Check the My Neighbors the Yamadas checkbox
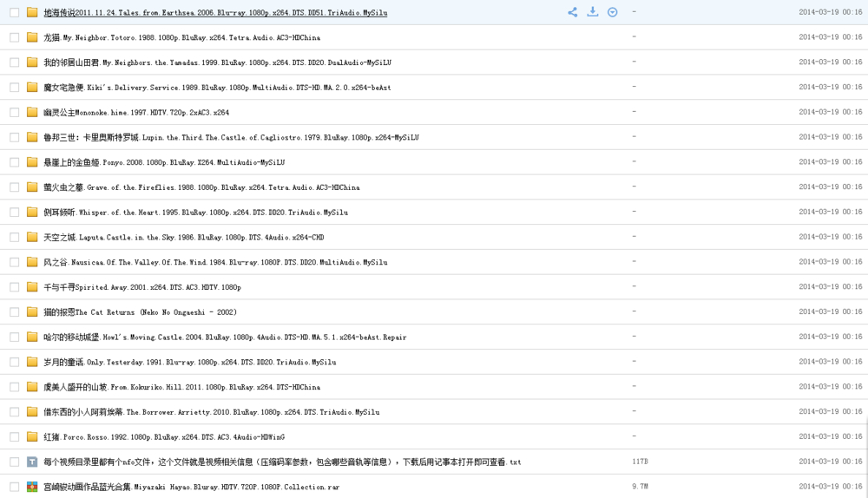The height and width of the screenshot is (498, 868). pyautogui.click(x=15, y=62)
